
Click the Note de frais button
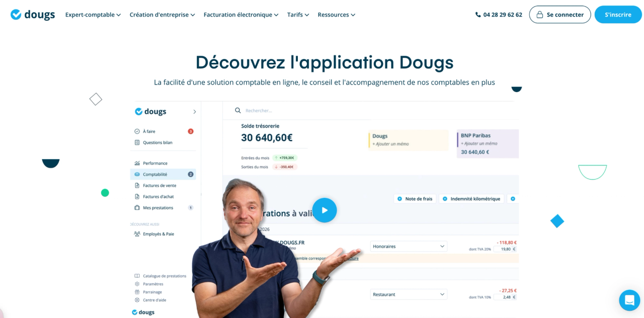point(414,199)
